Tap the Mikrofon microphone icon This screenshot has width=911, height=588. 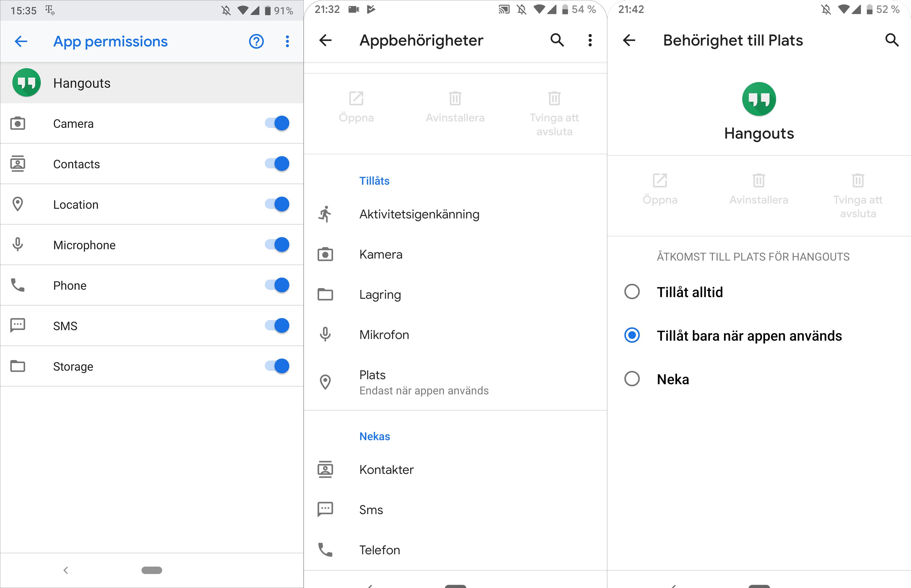click(325, 334)
